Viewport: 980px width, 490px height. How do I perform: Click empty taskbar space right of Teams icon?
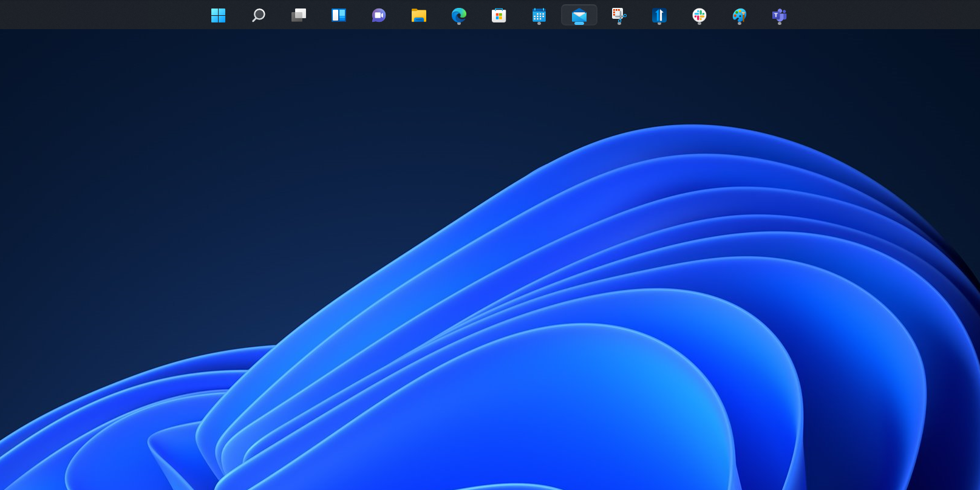880,15
